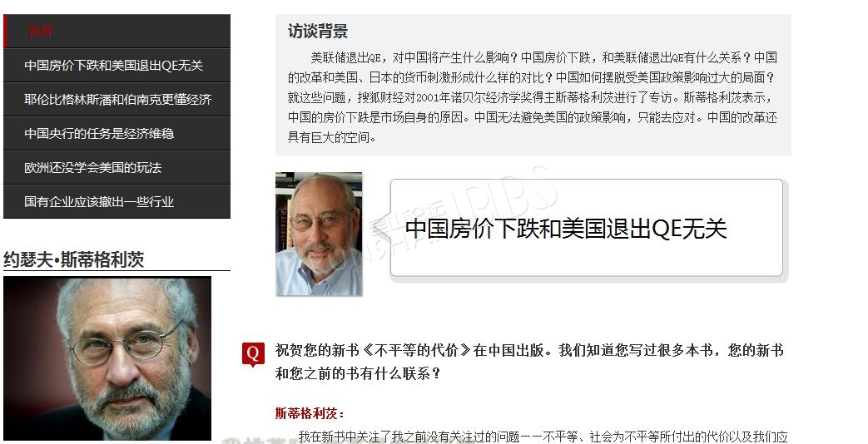Go to 耶伦比格林斯潘和伯南克更懂经济 section
The width and height of the screenshot is (868, 444).
pos(118,100)
